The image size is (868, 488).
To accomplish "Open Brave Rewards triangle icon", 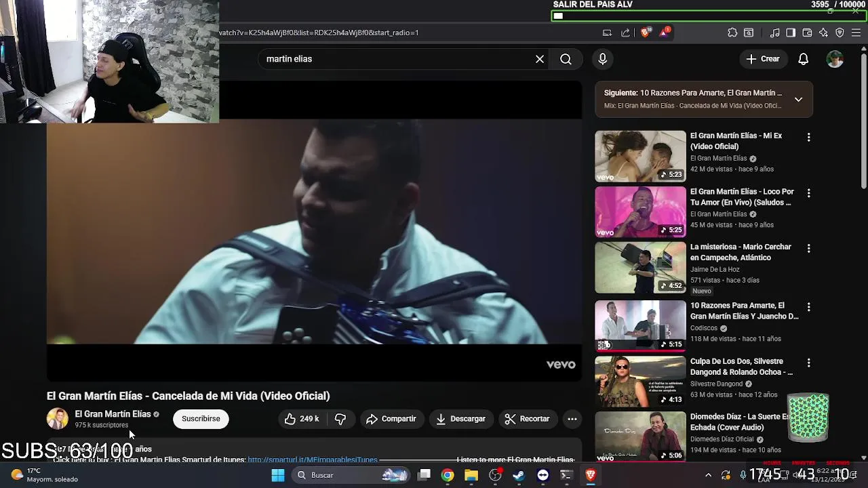I will click(x=663, y=32).
